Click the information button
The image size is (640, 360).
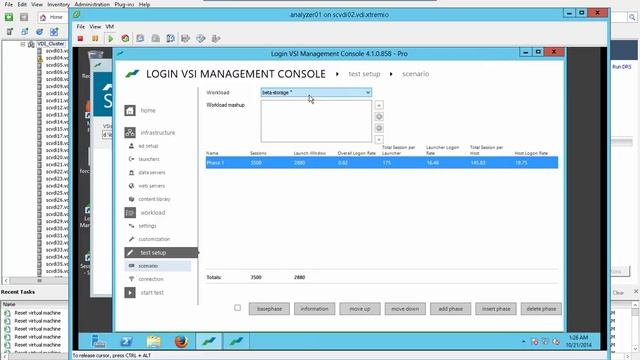click(x=315, y=309)
